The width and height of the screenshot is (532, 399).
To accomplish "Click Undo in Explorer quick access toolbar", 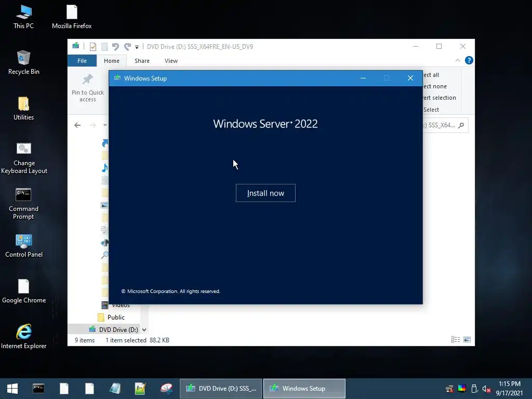I will (115, 46).
